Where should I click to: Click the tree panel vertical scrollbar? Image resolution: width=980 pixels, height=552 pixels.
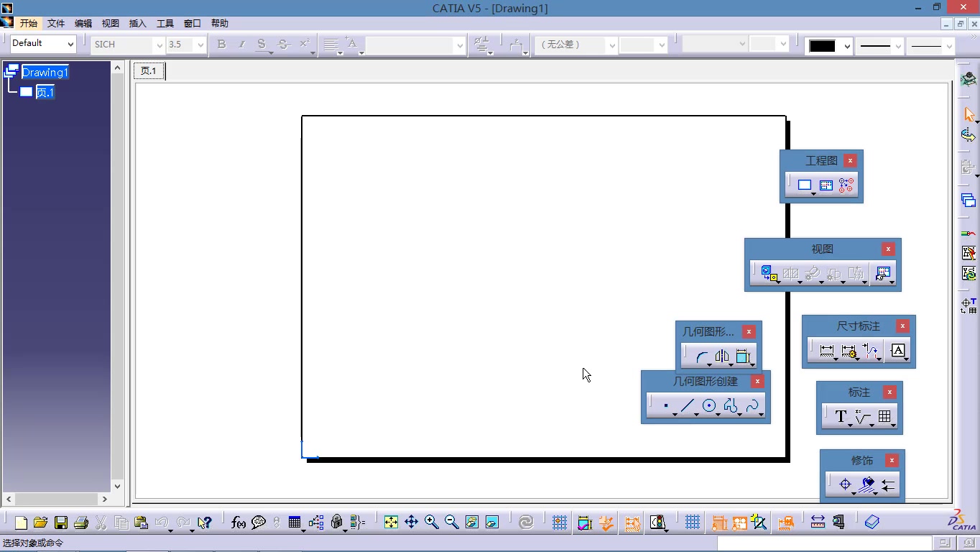118,277
